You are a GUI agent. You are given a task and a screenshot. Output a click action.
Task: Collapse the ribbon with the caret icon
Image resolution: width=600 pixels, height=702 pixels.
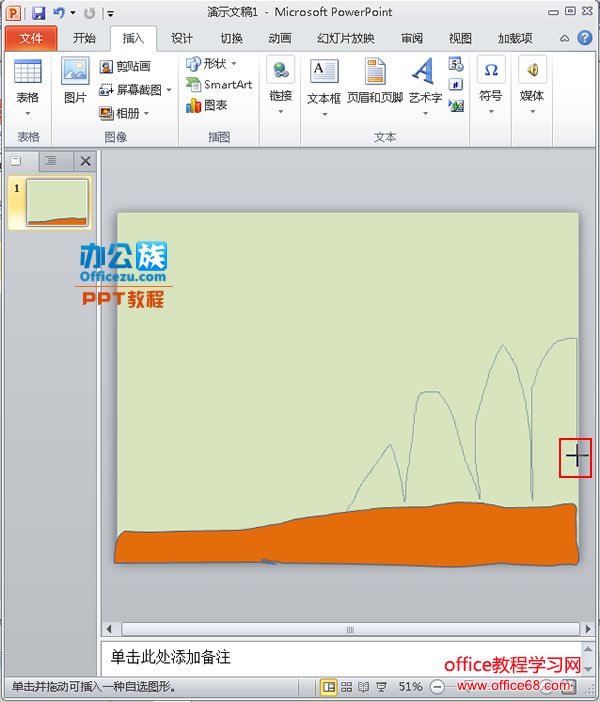point(565,39)
